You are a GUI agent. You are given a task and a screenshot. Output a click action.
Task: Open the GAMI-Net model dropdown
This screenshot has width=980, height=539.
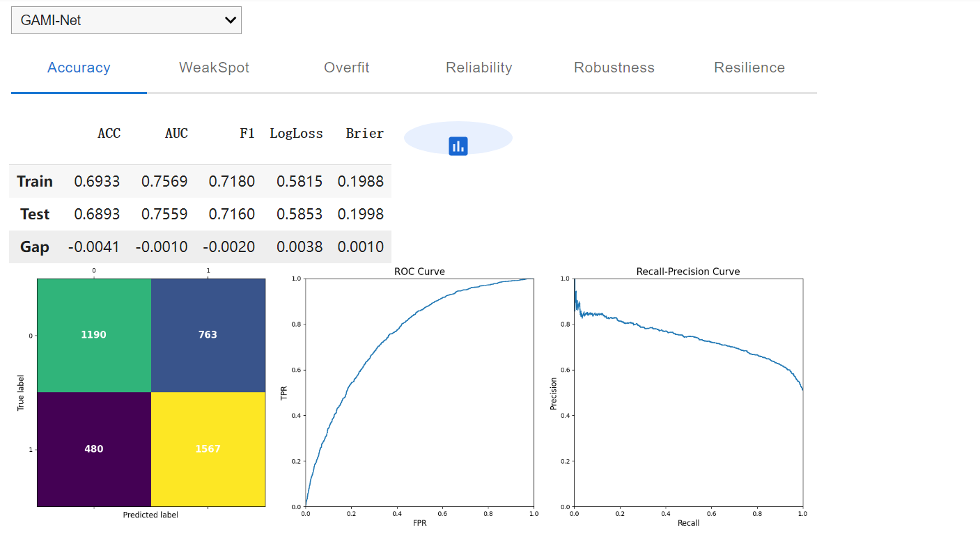tap(126, 20)
